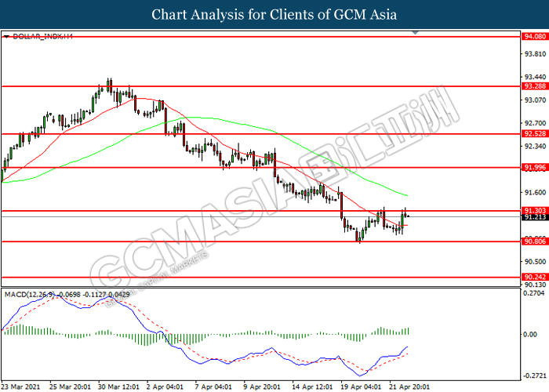Click the 2 Apr 04:01 time label
549x392 pixels.
coord(165,387)
